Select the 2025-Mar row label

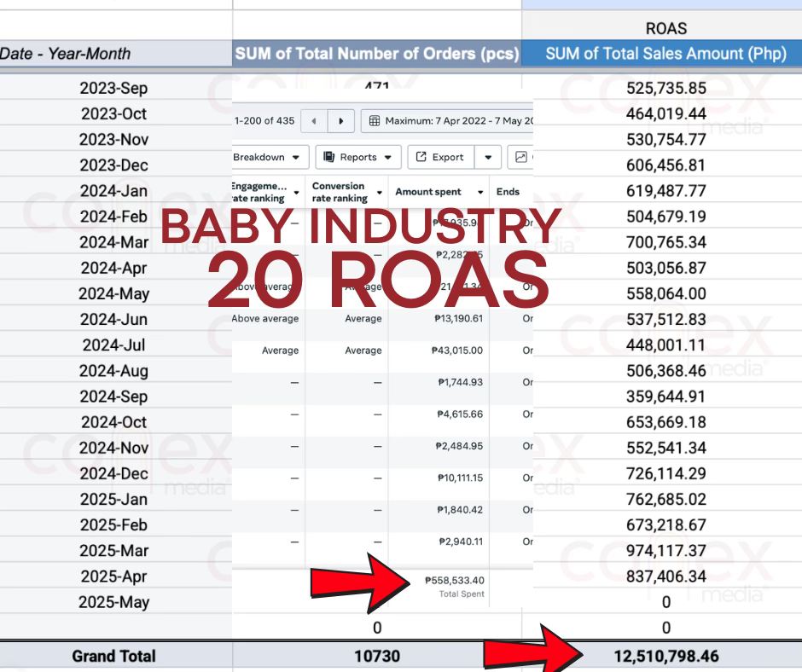pos(113,550)
